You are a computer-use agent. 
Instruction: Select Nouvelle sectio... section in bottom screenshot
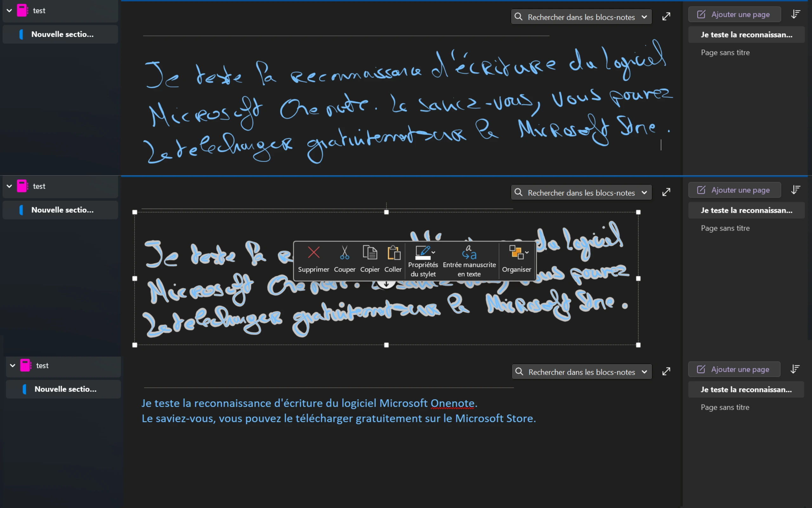63,389
